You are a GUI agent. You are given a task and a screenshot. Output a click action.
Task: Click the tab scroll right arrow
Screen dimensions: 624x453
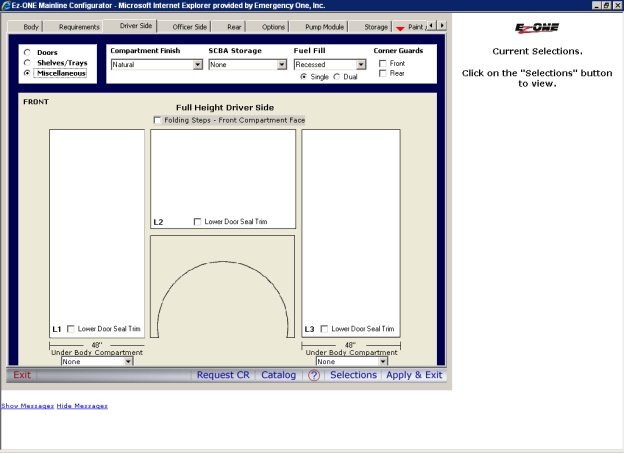point(442,25)
